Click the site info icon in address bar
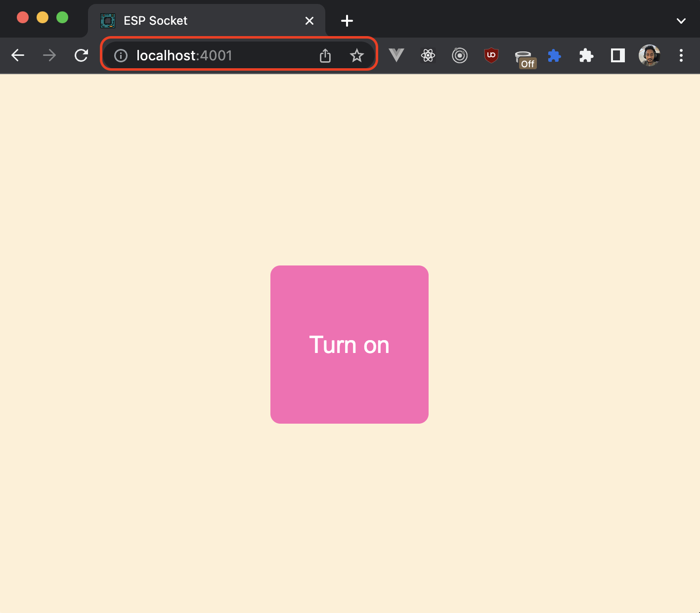The width and height of the screenshot is (700, 613). [x=120, y=55]
